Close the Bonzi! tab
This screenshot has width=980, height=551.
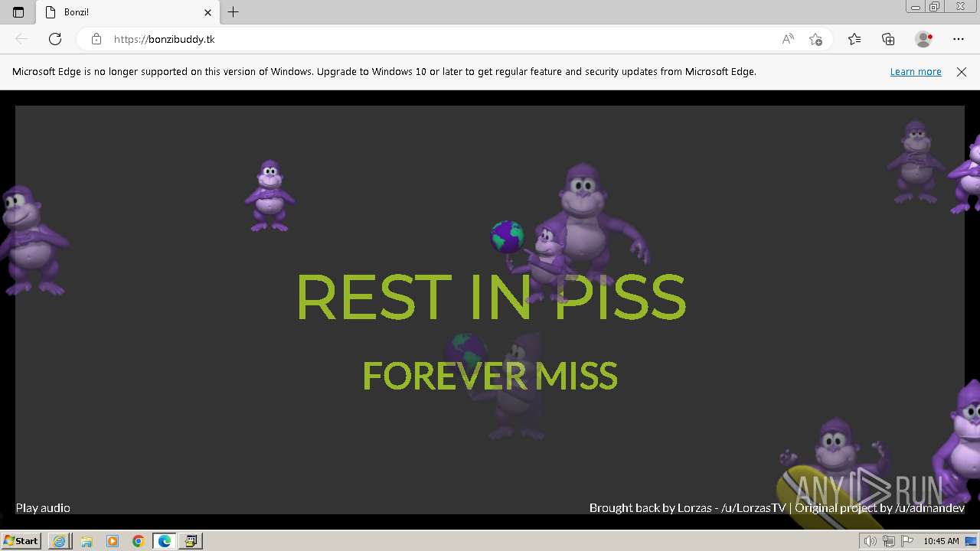pyautogui.click(x=207, y=12)
